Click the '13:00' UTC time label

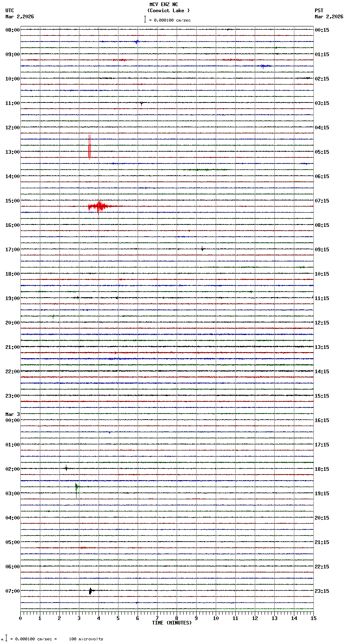click(x=13, y=152)
